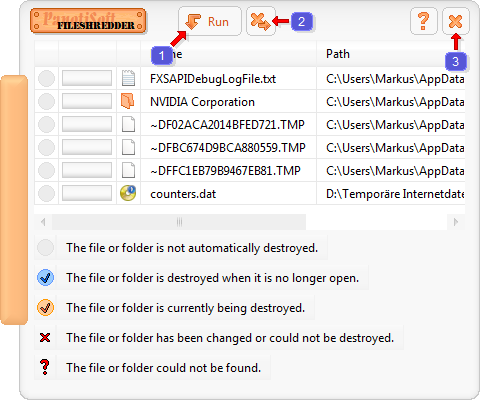The image size is (480, 400).
Task: Click the orange side panel tab
Action: 14,200
